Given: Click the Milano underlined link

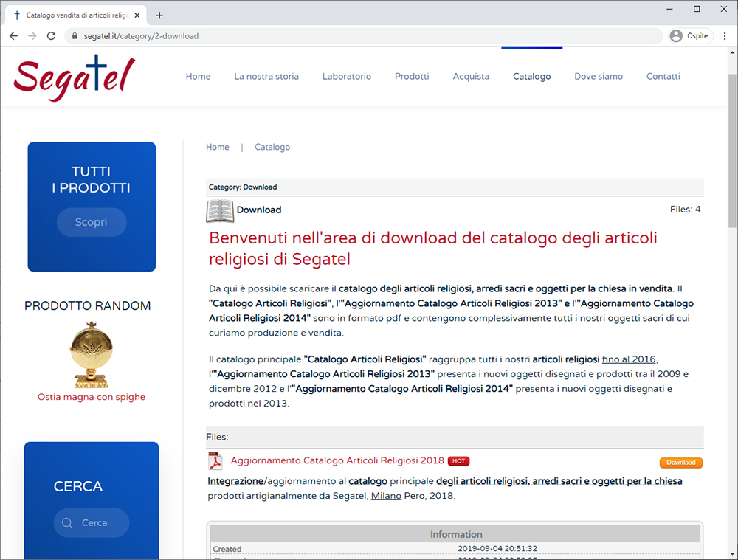Looking at the screenshot, I should [386, 496].
